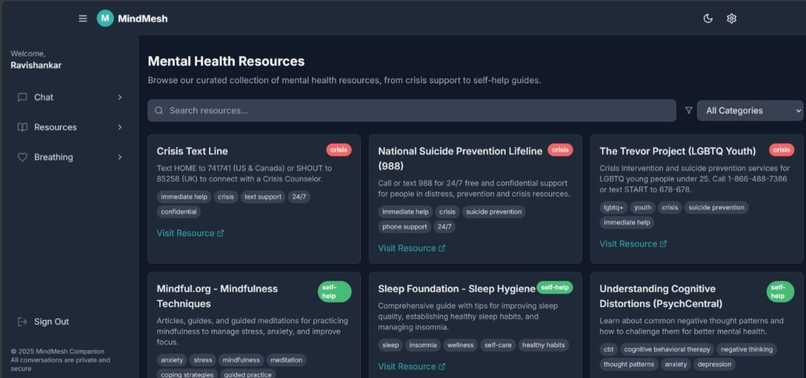The width and height of the screenshot is (806, 378).
Task: Click external link icon on Sleep Foundation
Action: [x=442, y=366]
